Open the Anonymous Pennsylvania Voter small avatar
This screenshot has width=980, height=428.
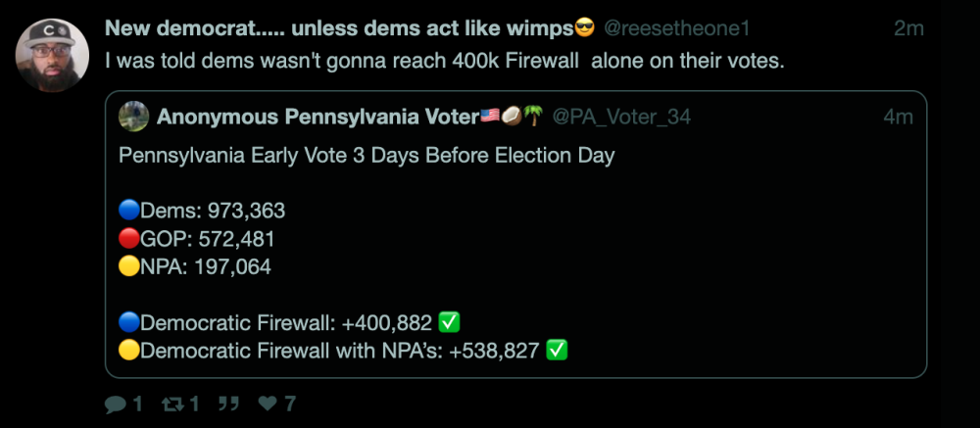click(x=134, y=117)
